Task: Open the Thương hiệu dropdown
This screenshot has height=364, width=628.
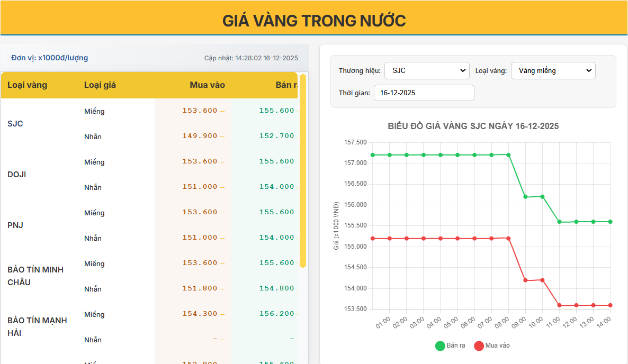Action: 427,70
